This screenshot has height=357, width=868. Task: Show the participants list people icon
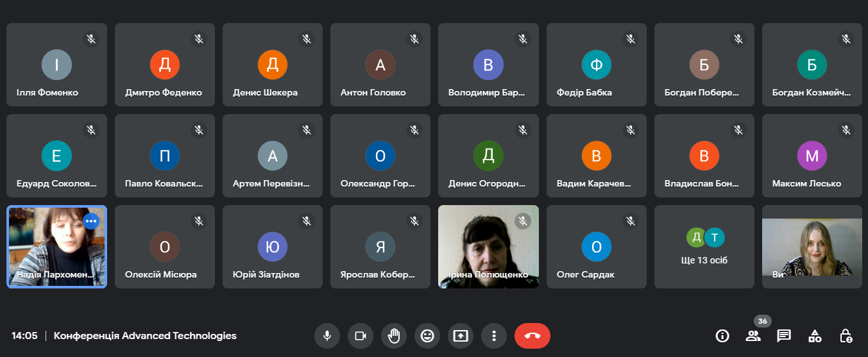(753, 335)
